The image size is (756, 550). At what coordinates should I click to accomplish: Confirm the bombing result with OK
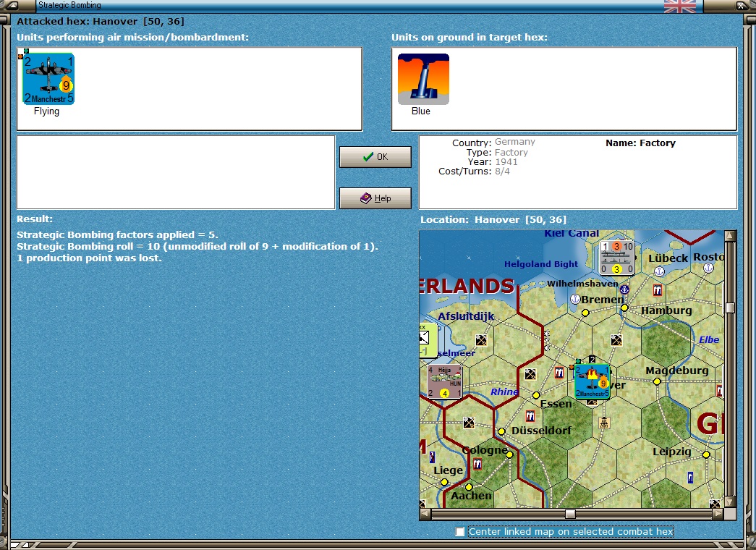pyautogui.click(x=375, y=157)
